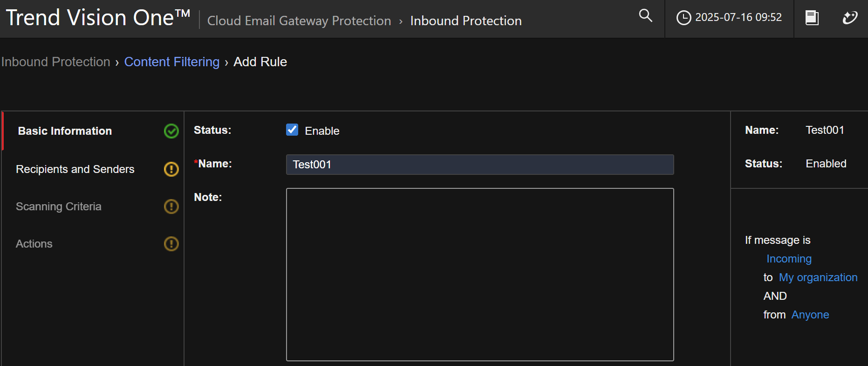Click Content Filtering breadcrumb link

171,62
